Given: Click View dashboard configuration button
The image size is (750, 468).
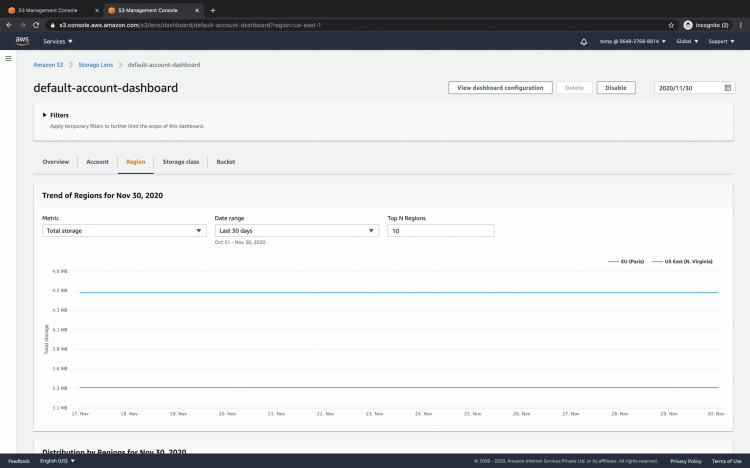Looking at the screenshot, I should (x=500, y=88).
